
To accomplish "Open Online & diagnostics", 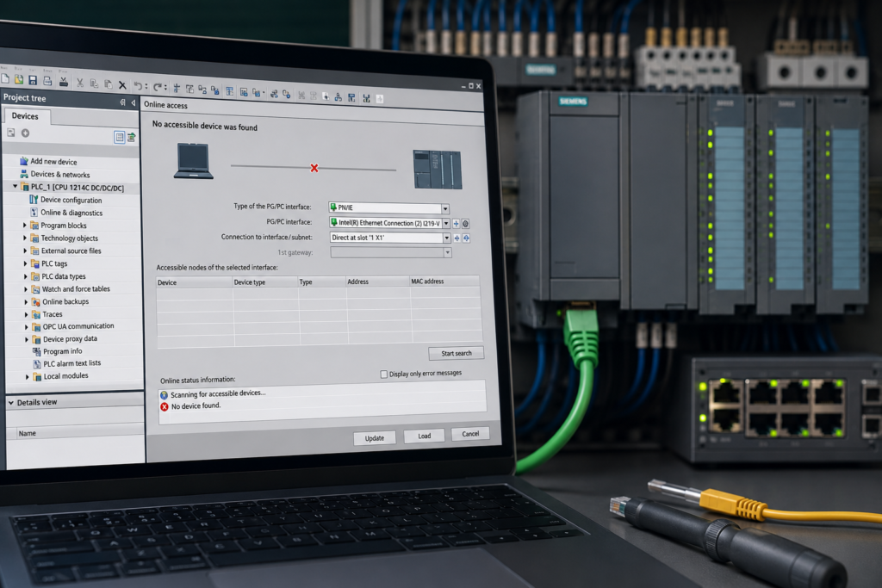I will [71, 213].
